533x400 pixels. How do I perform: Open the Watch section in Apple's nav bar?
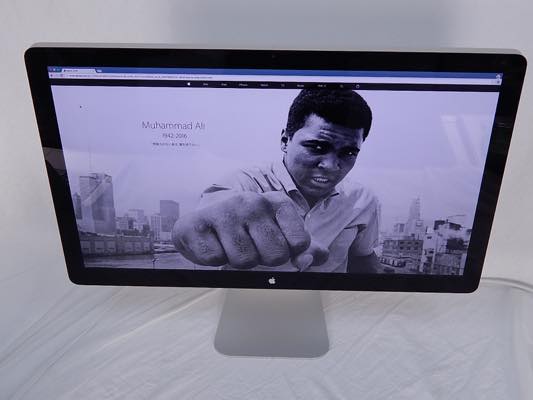click(264, 85)
